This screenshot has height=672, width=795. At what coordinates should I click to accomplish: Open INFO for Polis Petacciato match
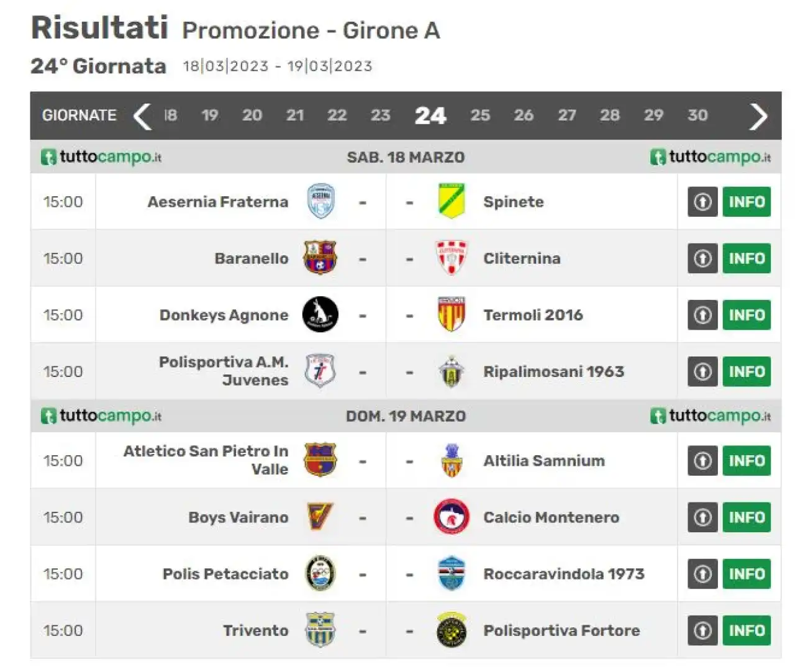747,574
